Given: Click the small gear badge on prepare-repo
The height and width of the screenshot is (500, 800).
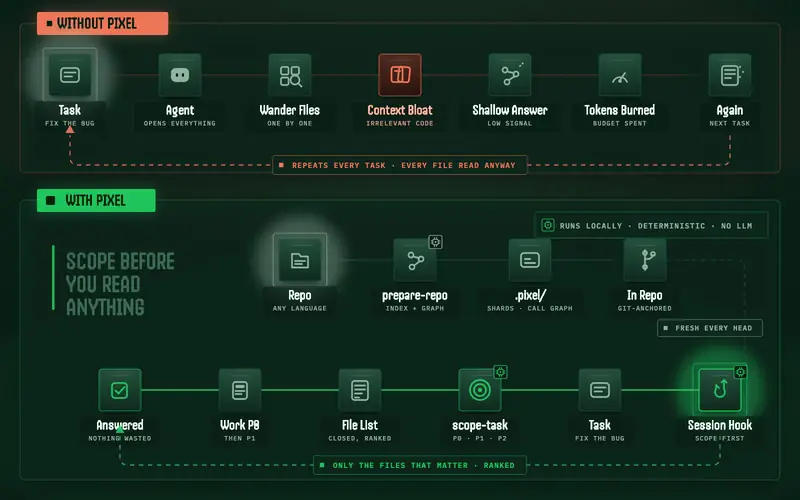Looking at the screenshot, I should click(435, 242).
